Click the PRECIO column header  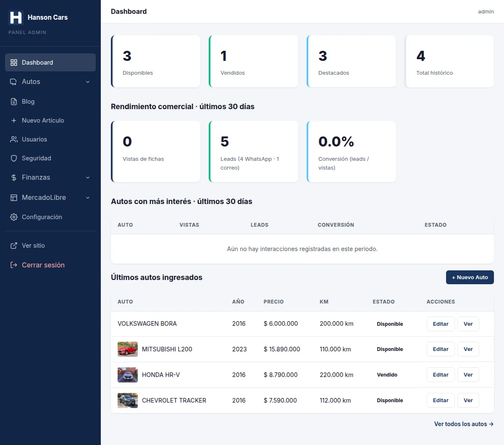[x=273, y=302]
